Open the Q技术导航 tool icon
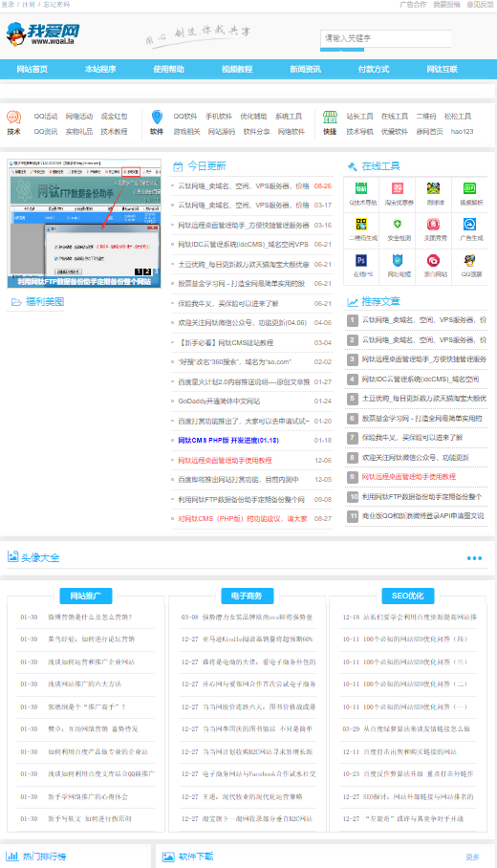Screen dimensions: 497x868 361,188
